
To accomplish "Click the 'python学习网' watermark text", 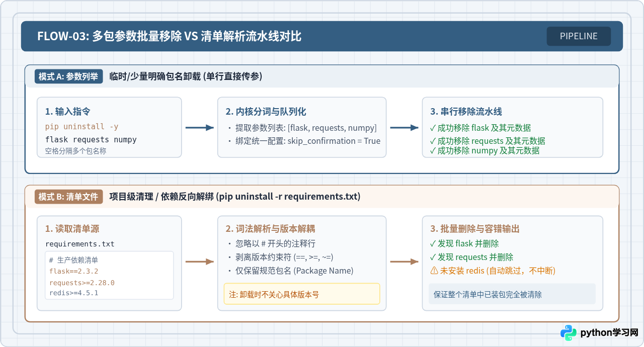I will (609, 333).
